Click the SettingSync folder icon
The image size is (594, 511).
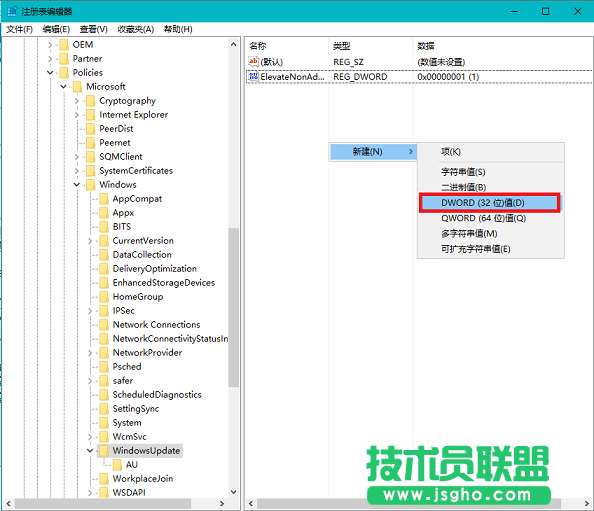104,409
